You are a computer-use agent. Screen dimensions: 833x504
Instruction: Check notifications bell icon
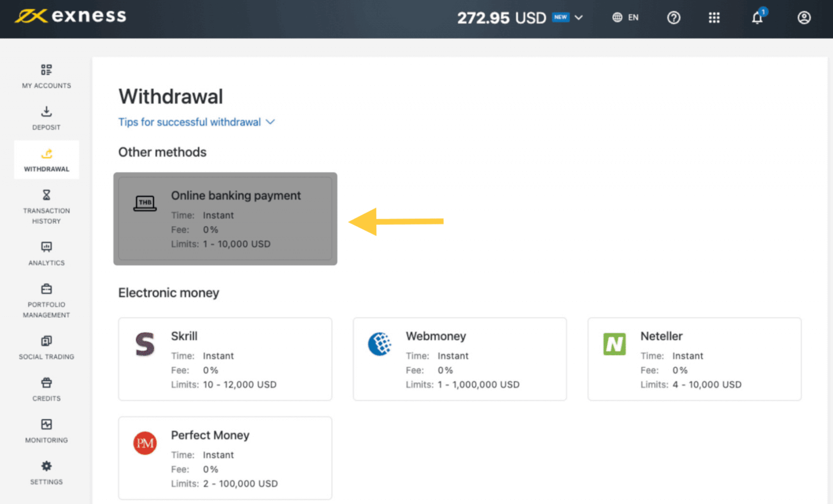[x=757, y=18]
